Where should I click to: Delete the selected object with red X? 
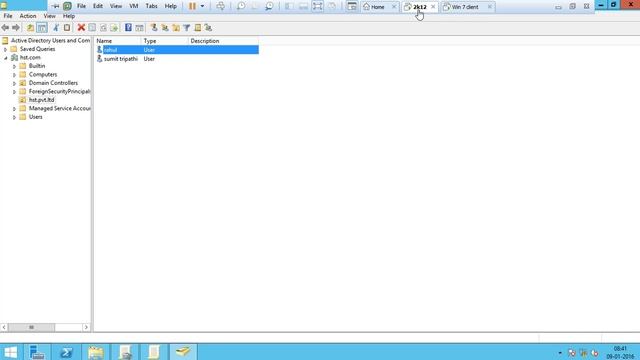coord(81,28)
